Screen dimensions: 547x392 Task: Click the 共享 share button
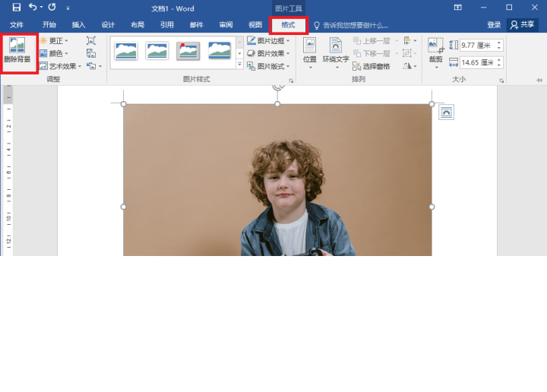[522, 25]
